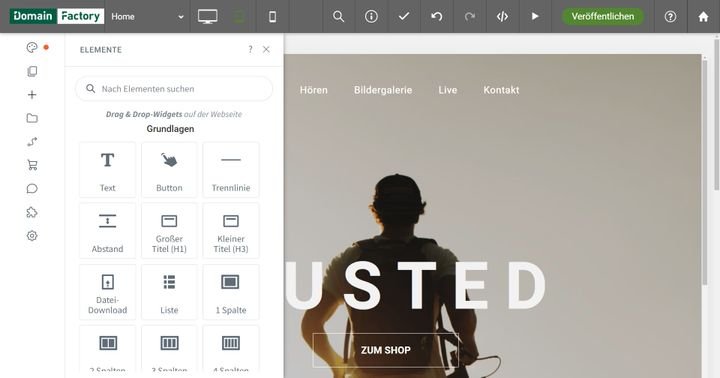Open developer mode code icon

click(502, 17)
